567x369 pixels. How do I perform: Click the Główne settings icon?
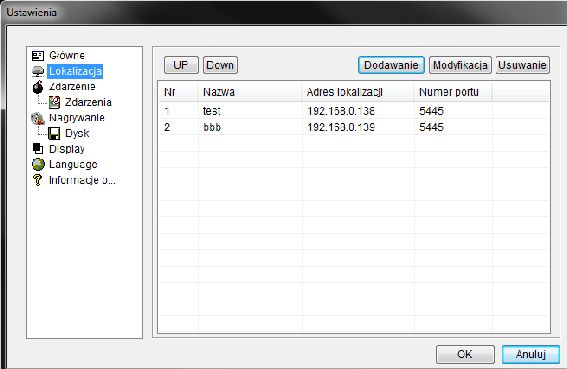click(38, 55)
